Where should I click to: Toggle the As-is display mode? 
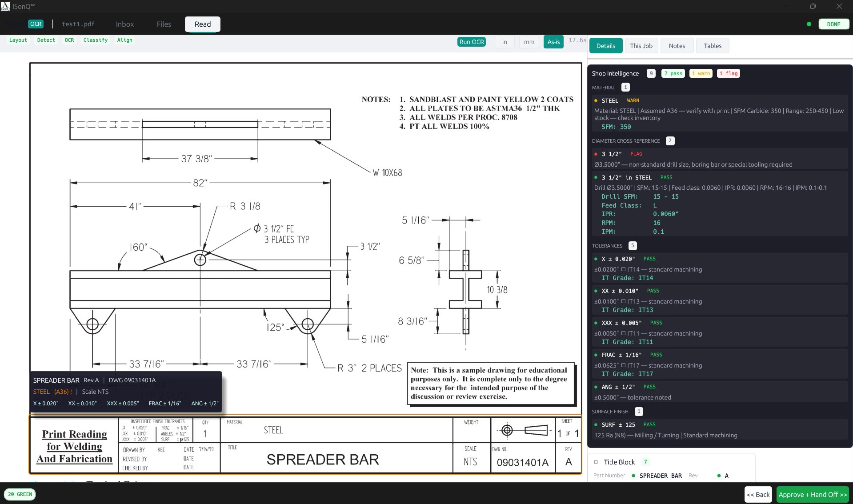[x=553, y=42]
